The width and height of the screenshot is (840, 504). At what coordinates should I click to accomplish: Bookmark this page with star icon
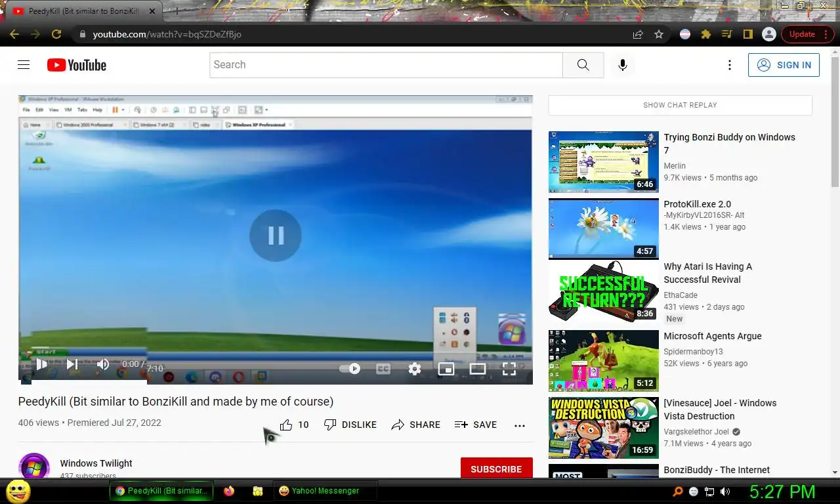[x=659, y=34]
